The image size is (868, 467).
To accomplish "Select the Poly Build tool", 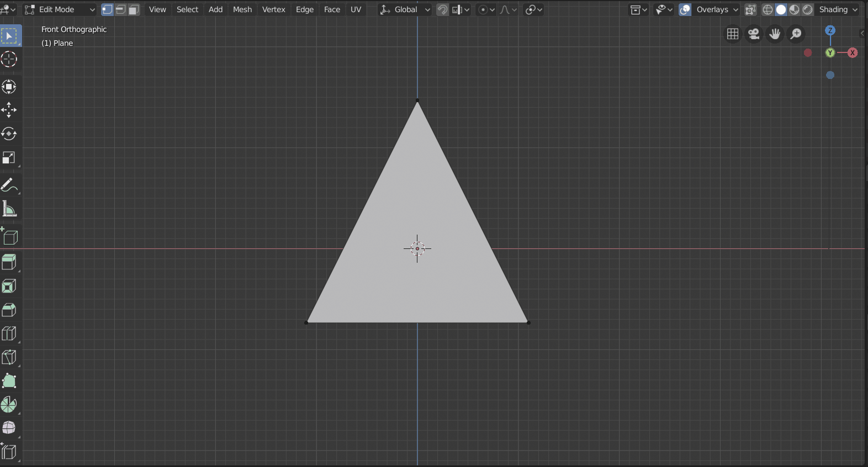I will pos(9,381).
